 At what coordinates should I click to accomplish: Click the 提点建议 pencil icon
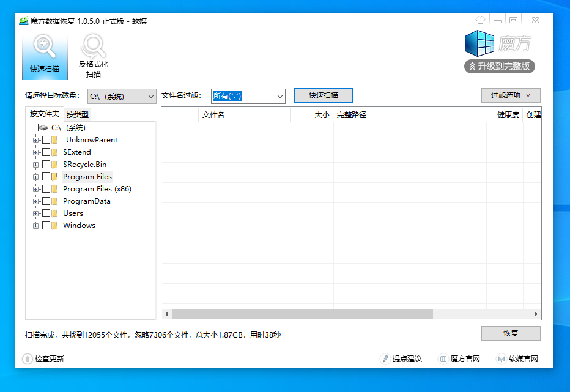pos(385,359)
